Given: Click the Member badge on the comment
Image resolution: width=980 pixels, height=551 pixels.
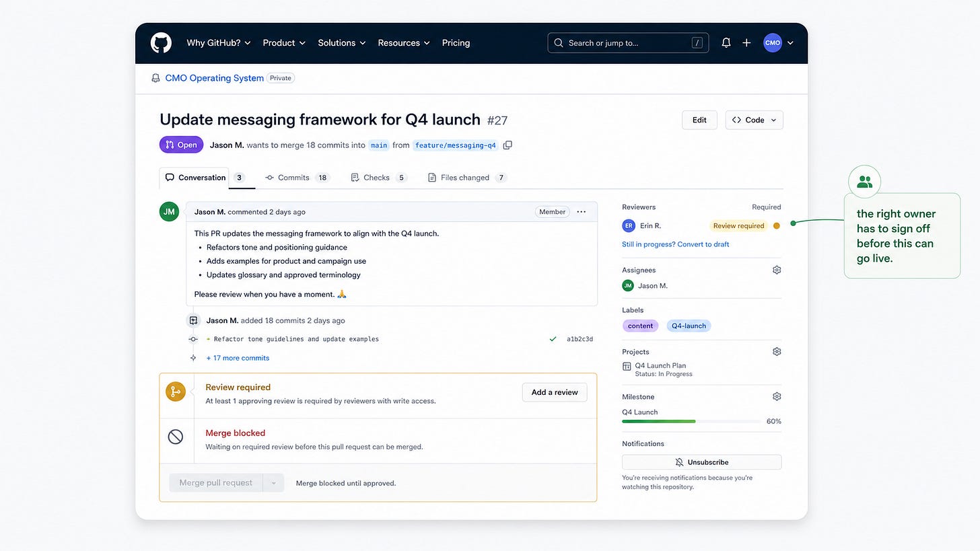Looking at the screenshot, I should click(552, 212).
